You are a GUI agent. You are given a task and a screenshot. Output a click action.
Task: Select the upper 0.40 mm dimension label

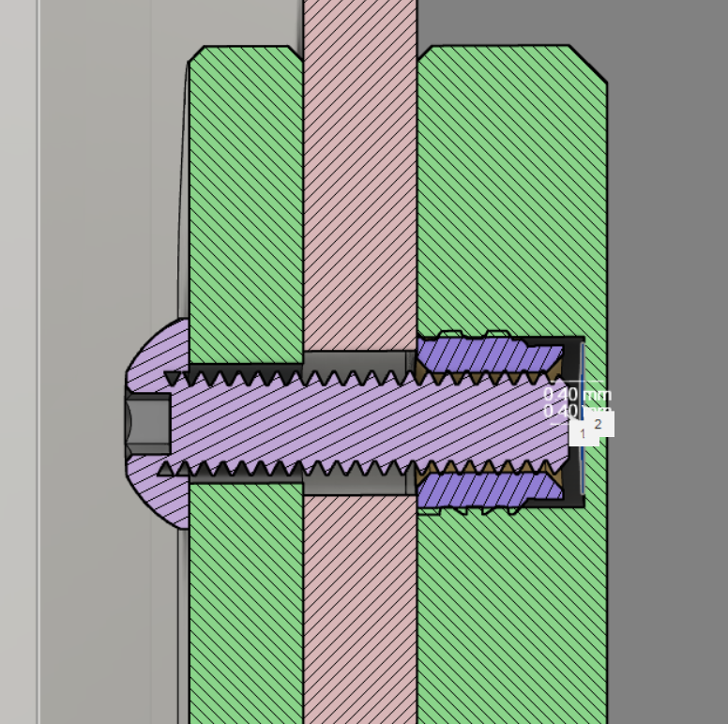click(577, 395)
